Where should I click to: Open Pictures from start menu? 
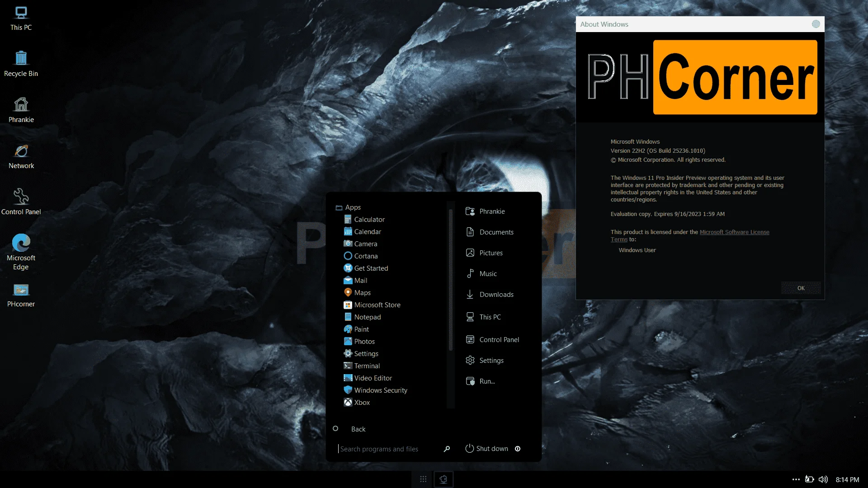484,253
